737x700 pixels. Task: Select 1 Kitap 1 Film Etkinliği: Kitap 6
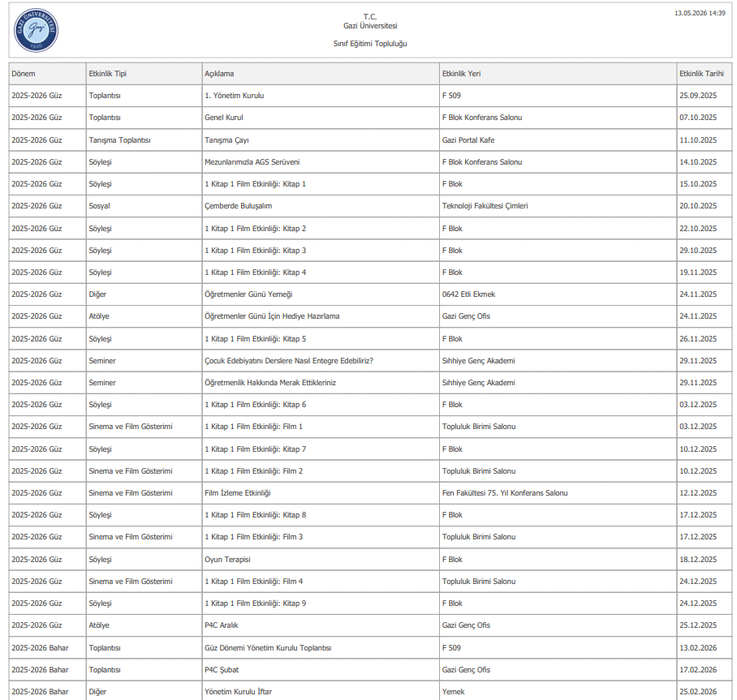coord(321,405)
